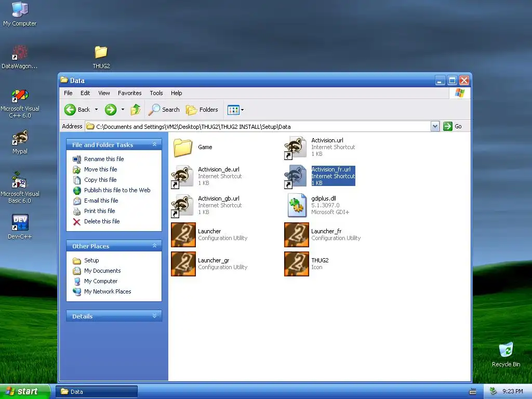Open the Edit menu
The image size is (532, 399).
85,93
